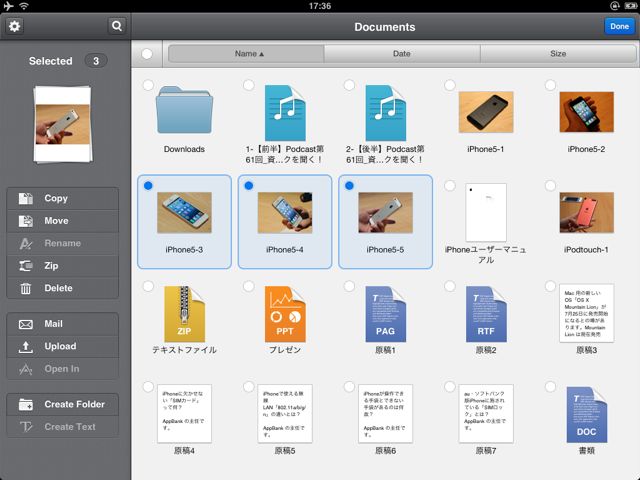This screenshot has width=640, height=480.
Task: Click the Move icon in sidebar
Action: (x=26, y=221)
